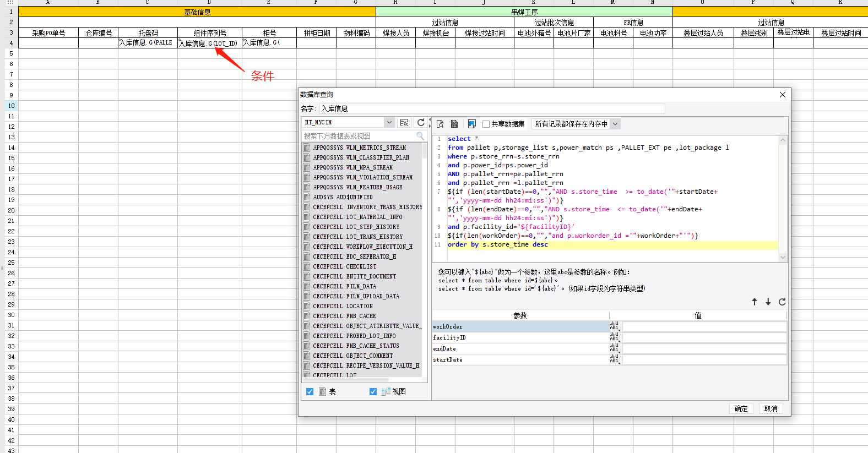
Task: Click the 名字 input field with 入库信息
Action: (492, 108)
